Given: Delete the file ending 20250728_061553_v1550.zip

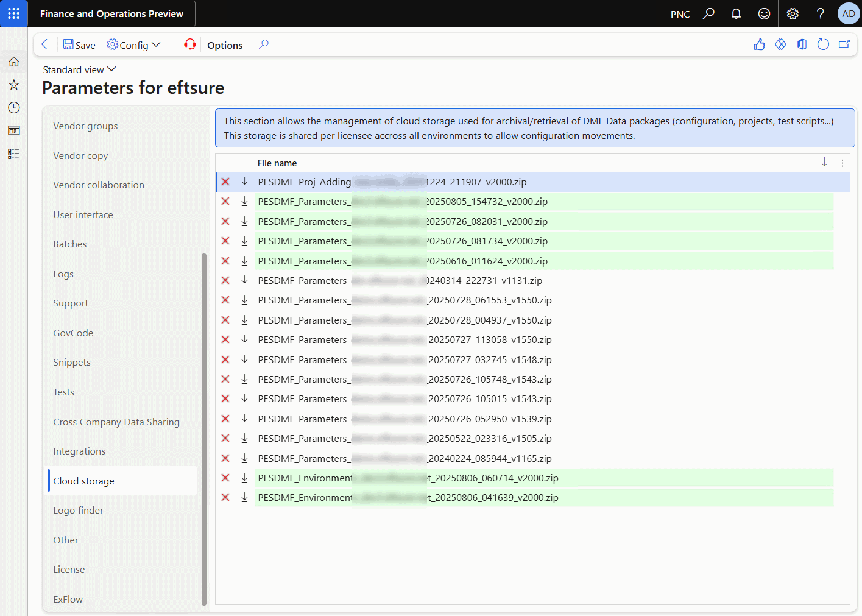Looking at the screenshot, I should point(225,300).
